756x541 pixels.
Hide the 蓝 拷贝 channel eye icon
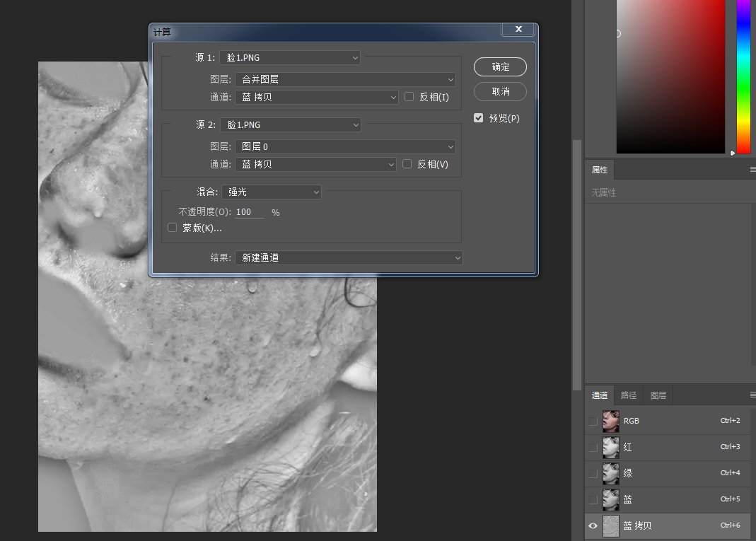pos(593,525)
